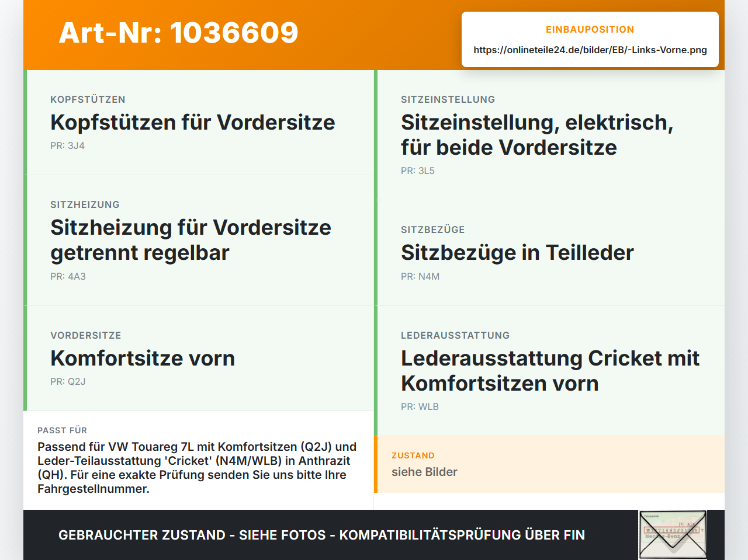
Task: Select Komfortsitze vorn card
Action: (x=199, y=359)
